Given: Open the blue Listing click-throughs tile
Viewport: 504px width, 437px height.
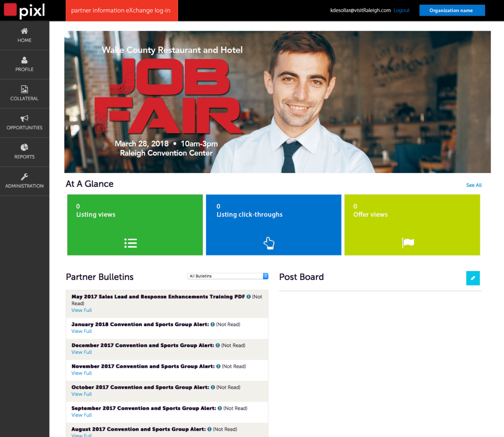Looking at the screenshot, I should pyautogui.click(x=273, y=225).
